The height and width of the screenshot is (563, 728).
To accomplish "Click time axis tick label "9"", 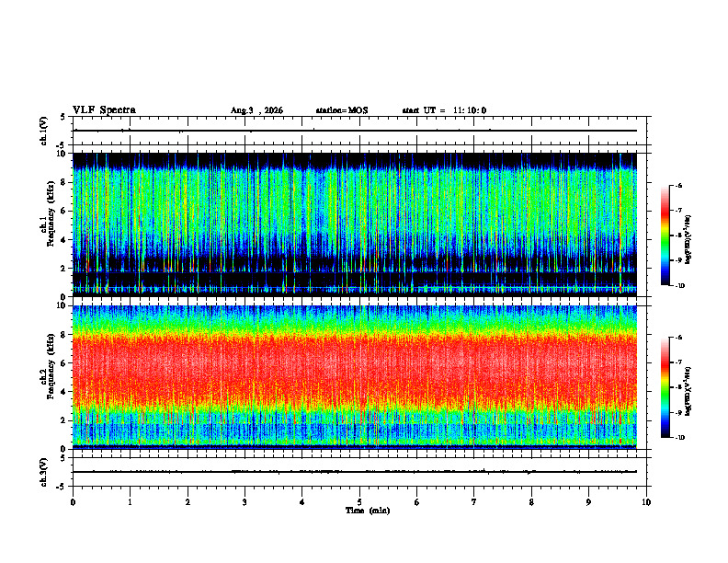I will pos(588,502).
